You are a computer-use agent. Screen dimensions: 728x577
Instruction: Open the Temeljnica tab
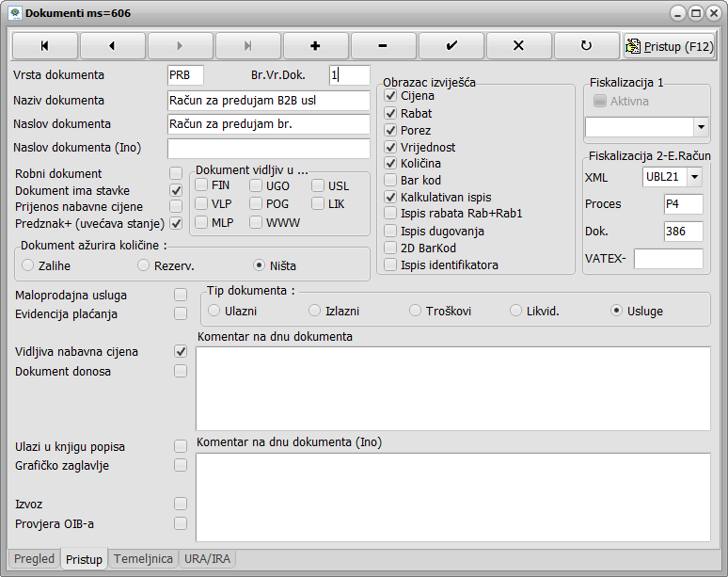143,558
